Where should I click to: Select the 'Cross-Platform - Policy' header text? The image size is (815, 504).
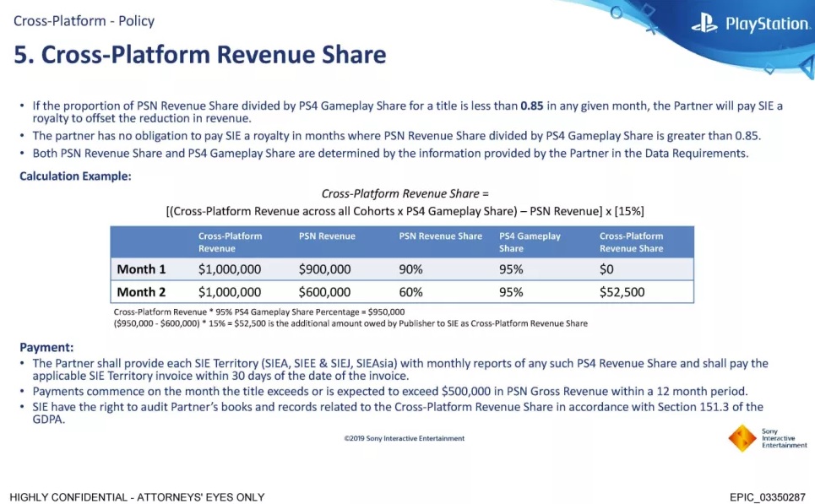click(84, 20)
